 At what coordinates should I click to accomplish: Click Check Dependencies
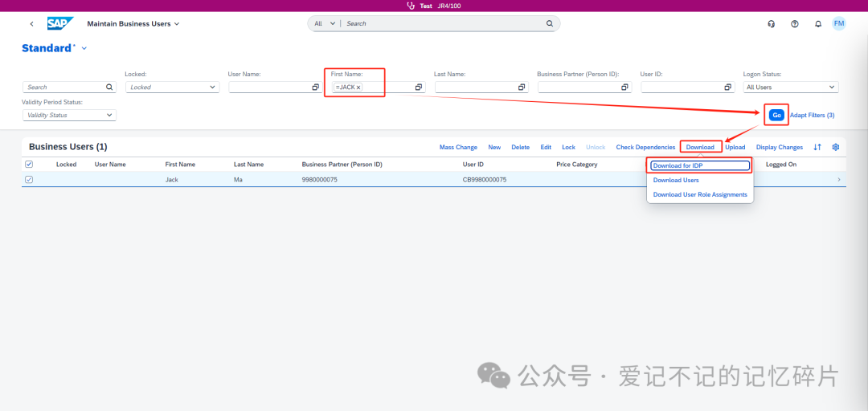tap(645, 147)
